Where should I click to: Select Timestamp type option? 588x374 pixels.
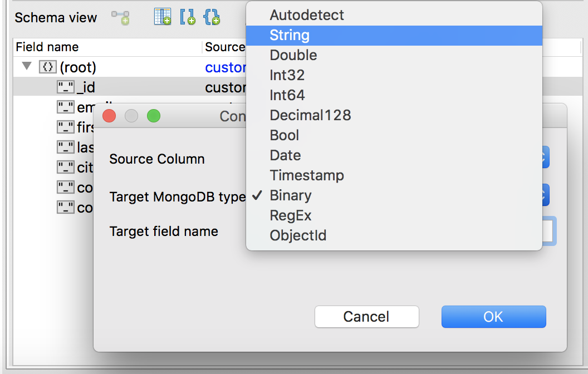pos(307,175)
